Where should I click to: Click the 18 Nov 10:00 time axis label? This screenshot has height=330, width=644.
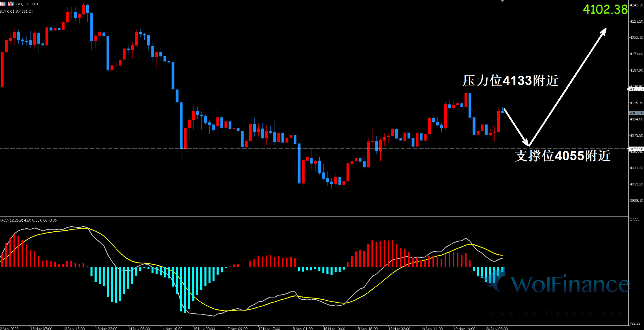(x=334, y=328)
